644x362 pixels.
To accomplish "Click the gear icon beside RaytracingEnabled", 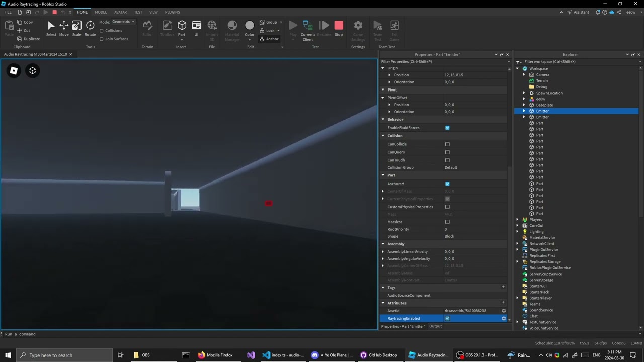I will (x=504, y=318).
